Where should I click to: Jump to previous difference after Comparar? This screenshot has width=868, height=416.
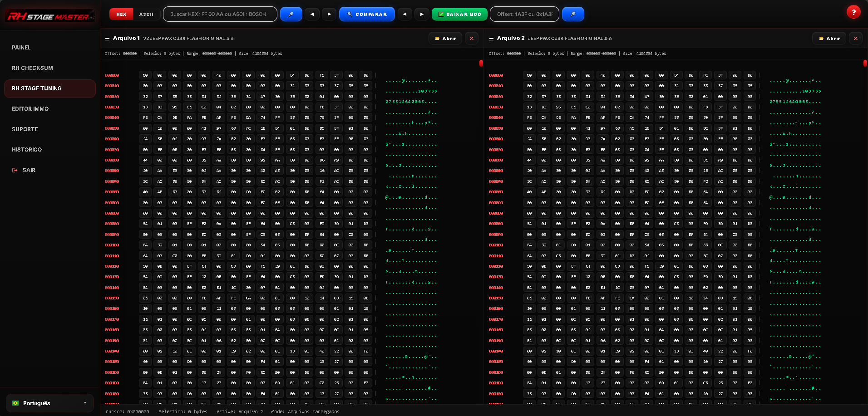(404, 14)
